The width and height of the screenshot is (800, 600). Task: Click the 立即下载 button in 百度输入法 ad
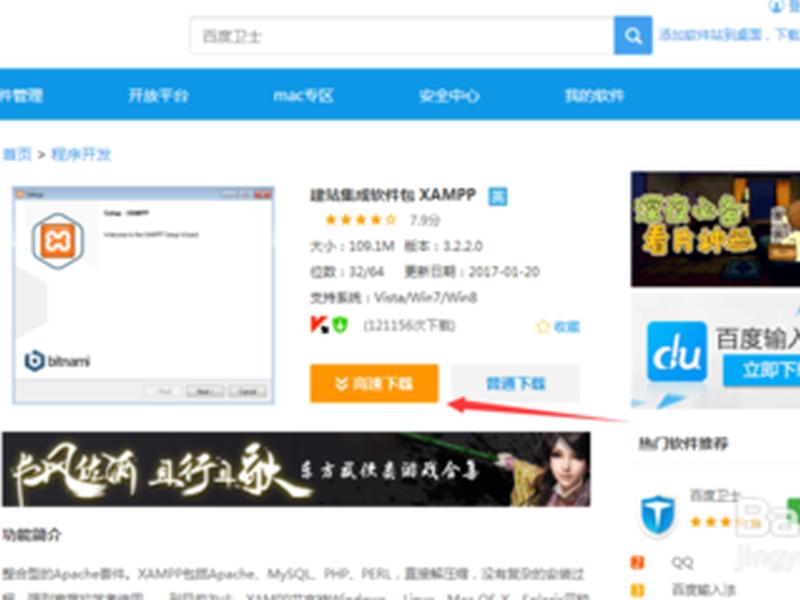coord(762,370)
